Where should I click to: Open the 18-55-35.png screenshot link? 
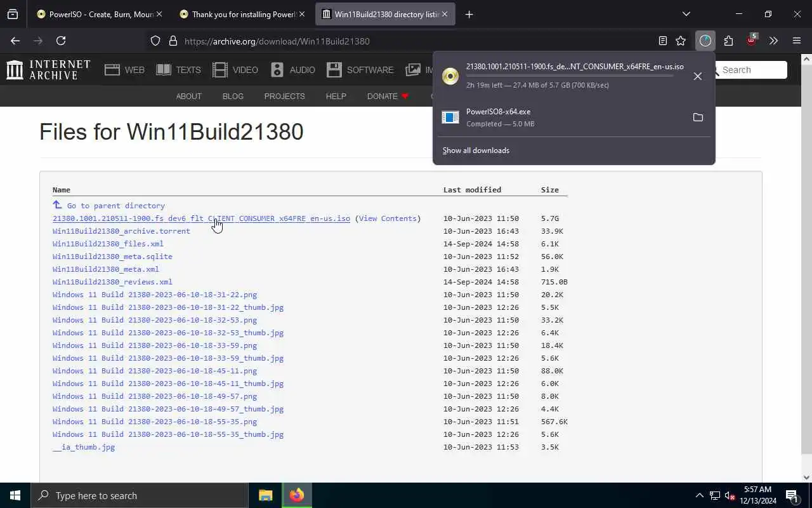[155, 422]
